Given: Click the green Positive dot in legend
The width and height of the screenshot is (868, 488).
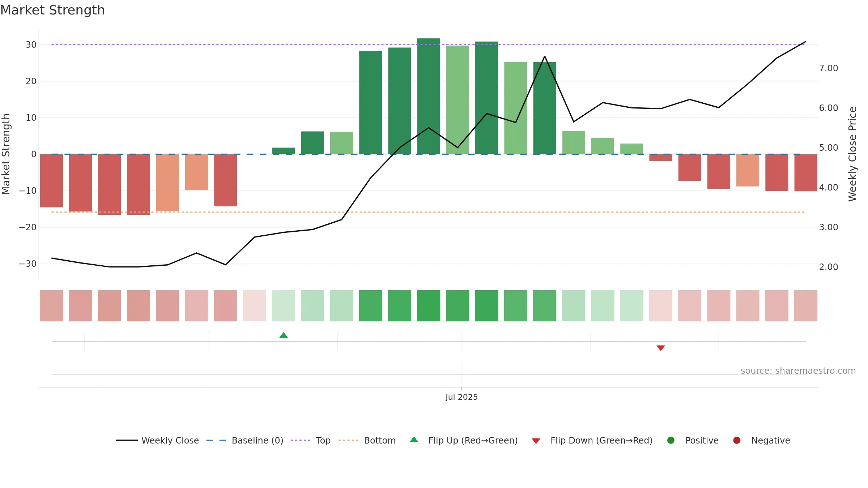Looking at the screenshot, I should click(671, 440).
